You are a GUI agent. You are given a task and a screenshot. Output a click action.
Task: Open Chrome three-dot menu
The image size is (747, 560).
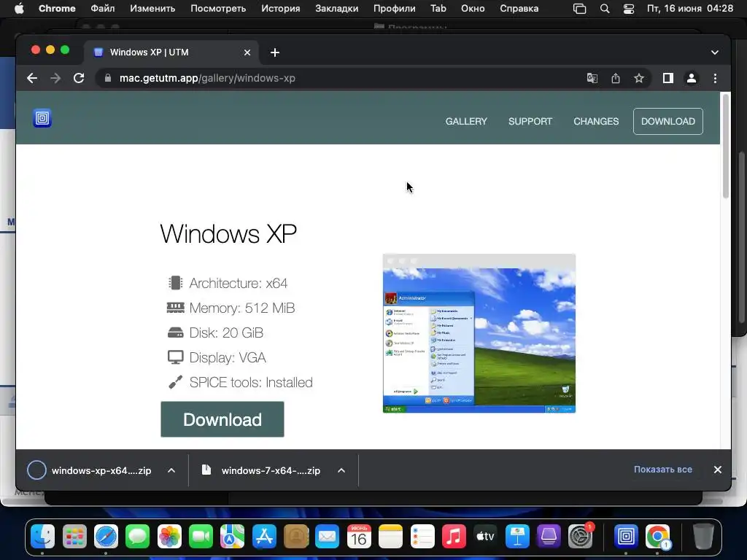pos(715,78)
